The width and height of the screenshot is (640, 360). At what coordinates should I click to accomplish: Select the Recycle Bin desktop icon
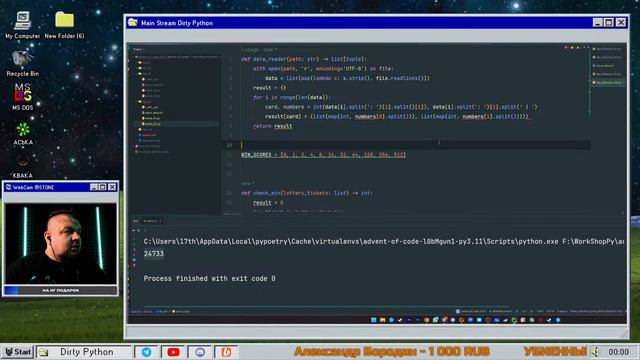click(x=22, y=63)
